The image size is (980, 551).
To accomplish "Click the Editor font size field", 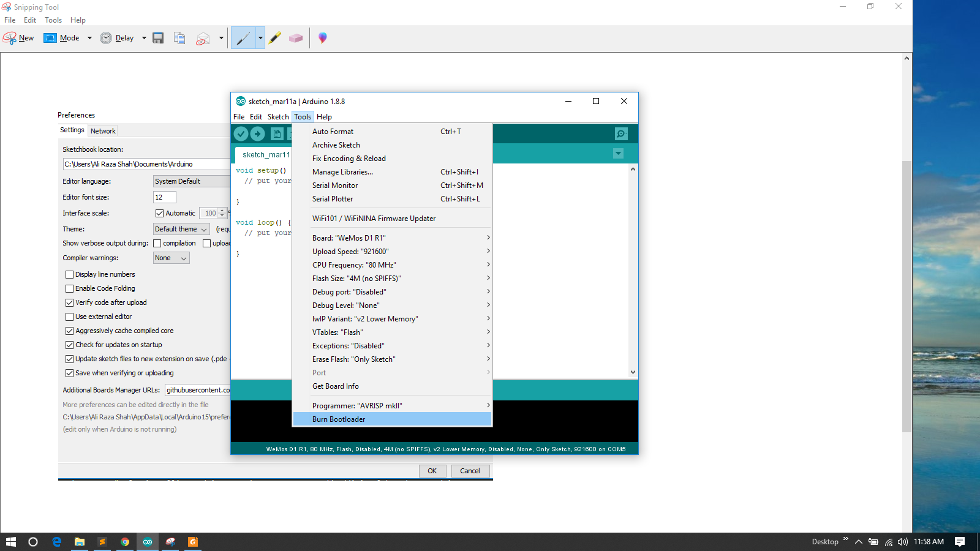I will tap(164, 197).
